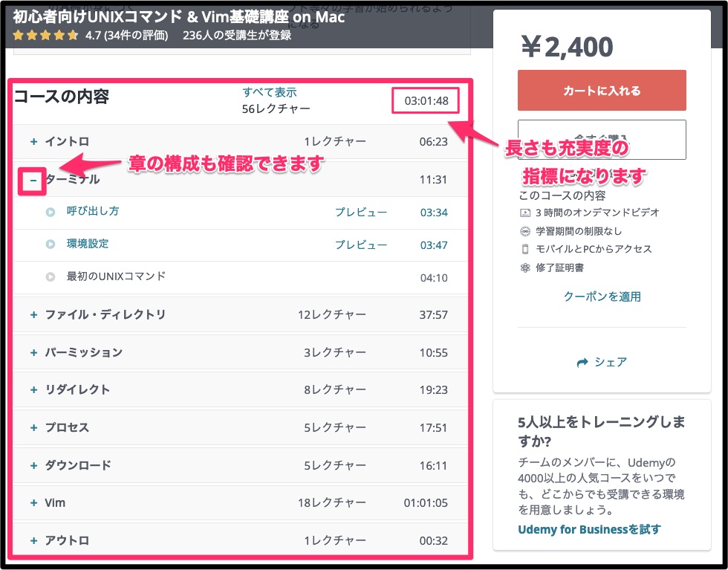Click the star rating icons
Image resolution: width=728 pixels, height=570 pixels.
[x=45, y=35]
